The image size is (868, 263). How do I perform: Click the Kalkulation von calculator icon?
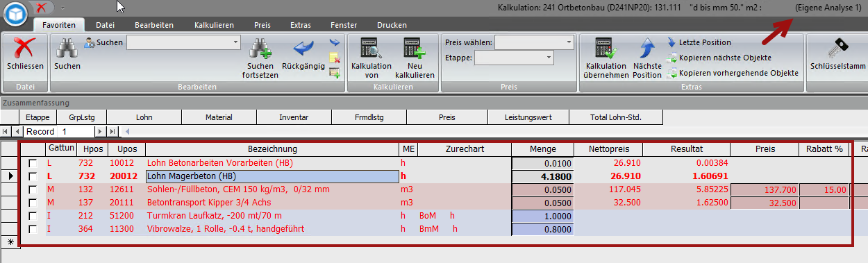[372, 49]
